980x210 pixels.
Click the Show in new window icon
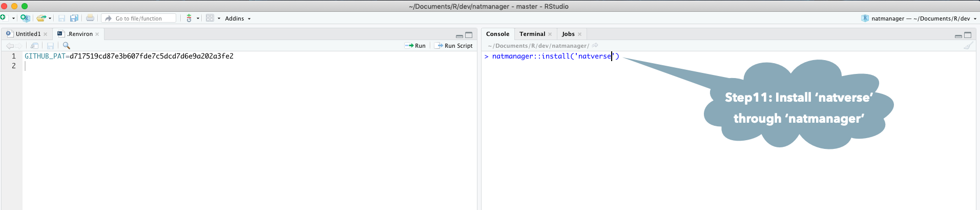pos(34,46)
